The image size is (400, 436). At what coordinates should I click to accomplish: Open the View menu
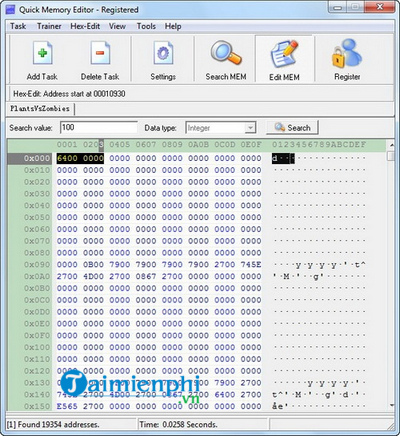pos(117,26)
